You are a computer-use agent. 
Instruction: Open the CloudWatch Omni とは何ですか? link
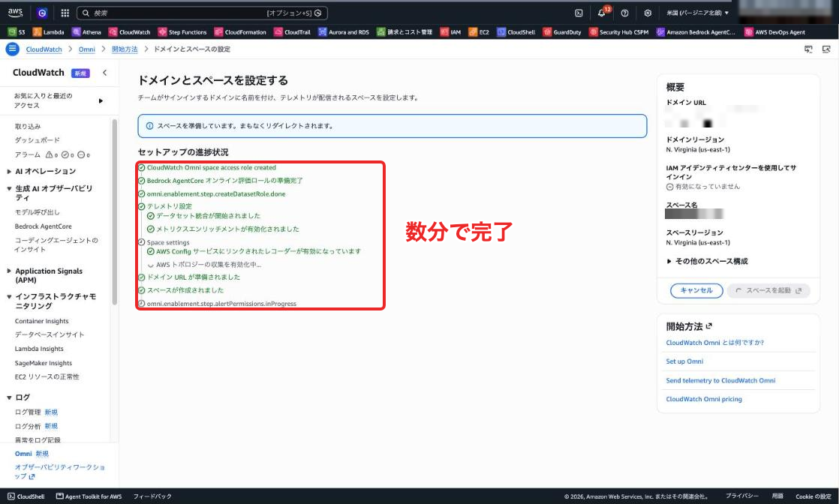point(715,343)
